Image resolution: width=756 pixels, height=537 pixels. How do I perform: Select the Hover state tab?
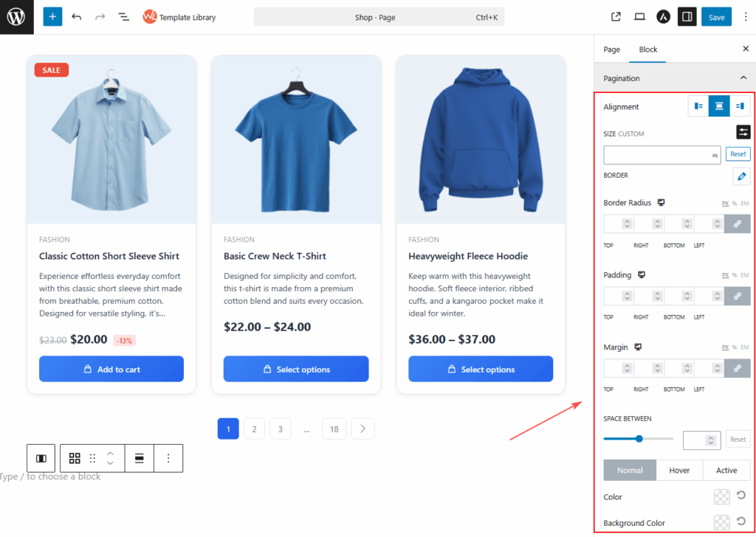click(678, 470)
